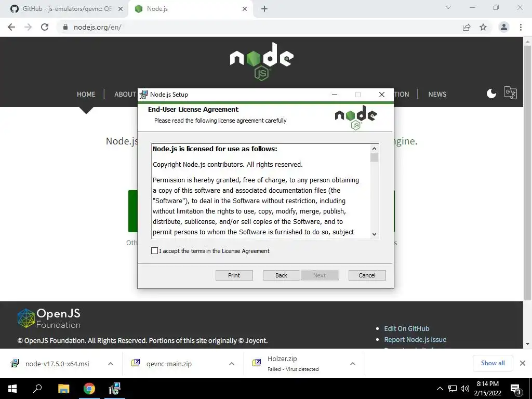The height and width of the screenshot is (399, 532).
Task: Show hidden system tray icons
Action: click(x=440, y=389)
